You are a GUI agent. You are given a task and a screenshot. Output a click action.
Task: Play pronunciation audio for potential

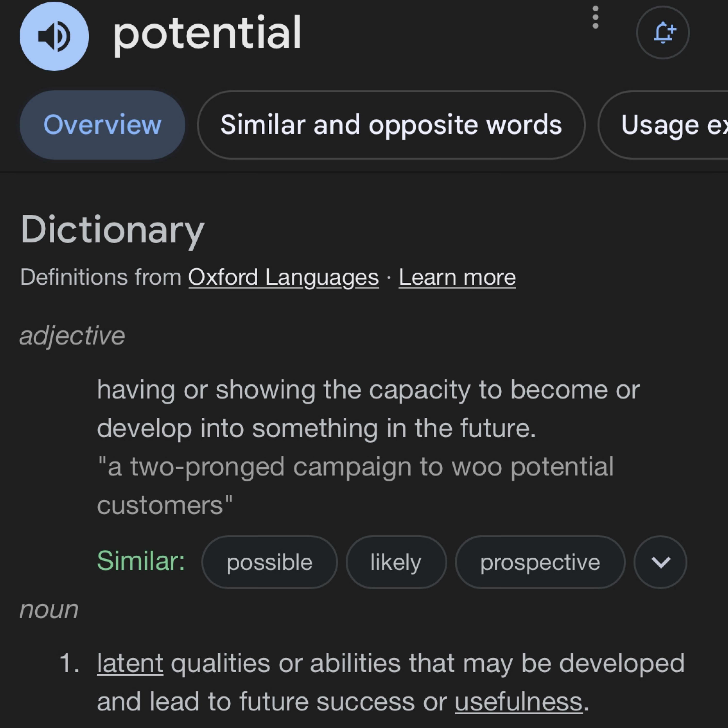54,36
